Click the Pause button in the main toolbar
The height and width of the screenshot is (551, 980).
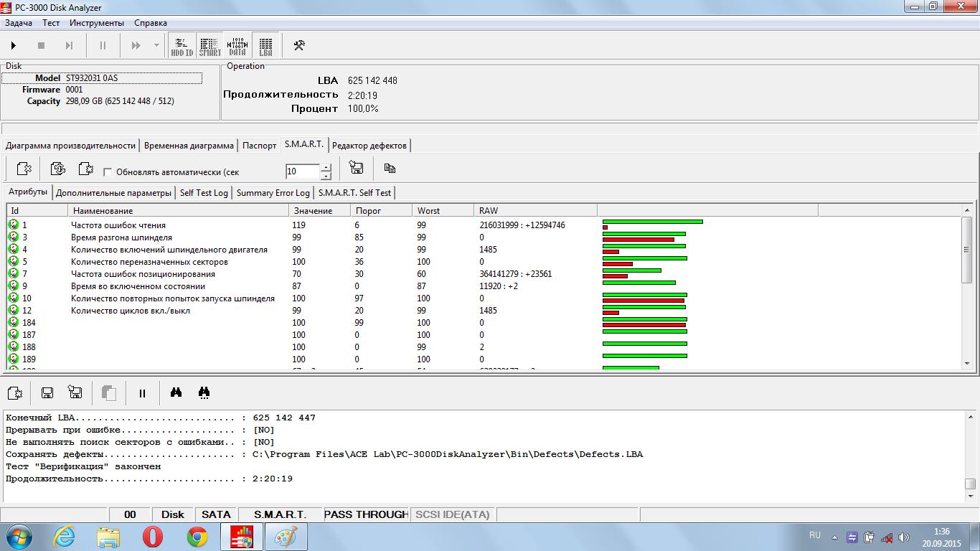click(103, 45)
